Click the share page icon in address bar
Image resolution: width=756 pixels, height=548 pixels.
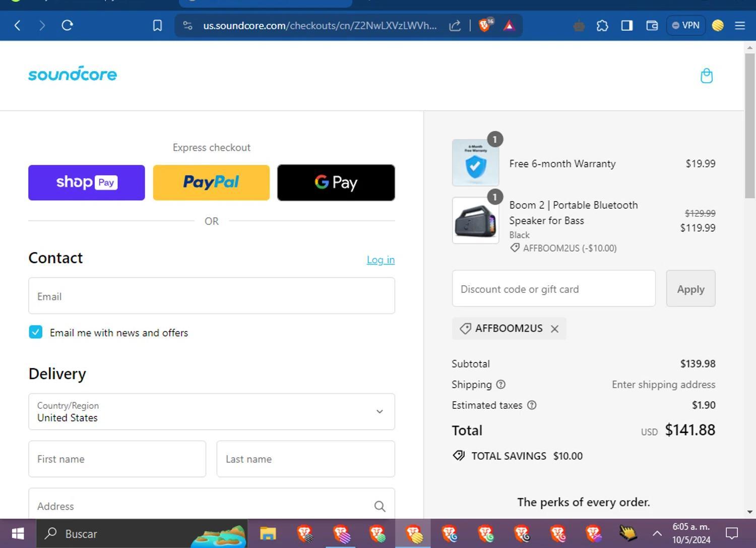[x=455, y=25]
